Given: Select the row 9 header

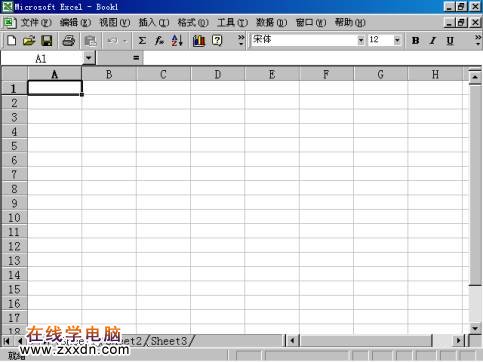Looking at the screenshot, I should [14, 203].
